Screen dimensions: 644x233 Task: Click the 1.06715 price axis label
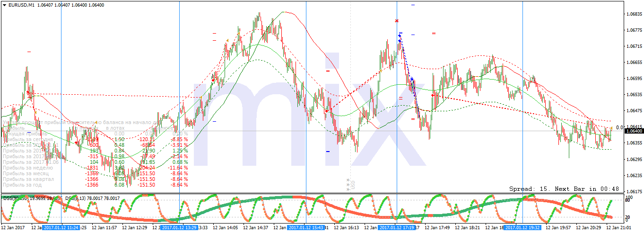[x=634, y=46]
